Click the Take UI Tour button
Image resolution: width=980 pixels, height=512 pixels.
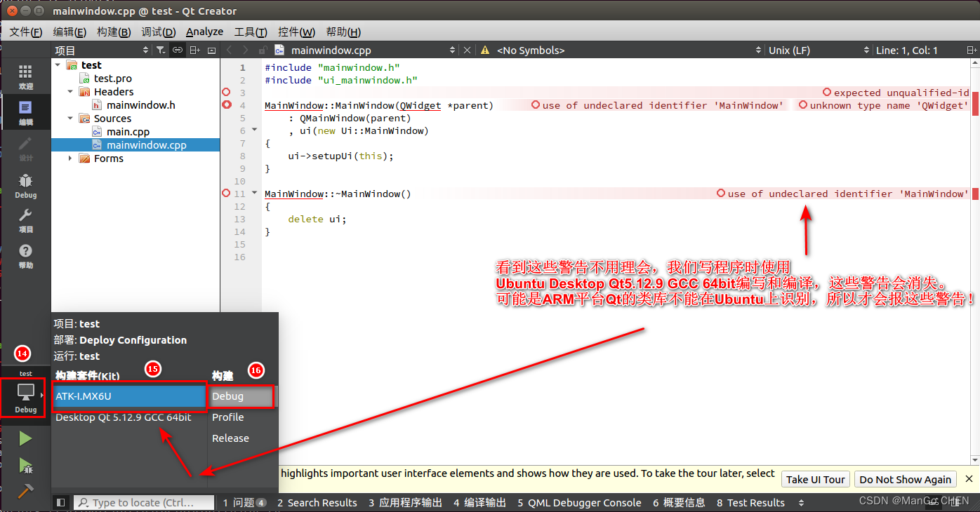tap(815, 480)
